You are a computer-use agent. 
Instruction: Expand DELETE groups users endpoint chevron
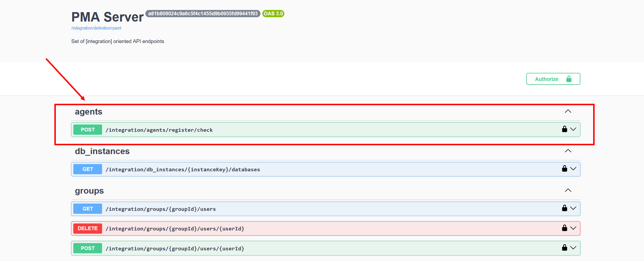573,228
